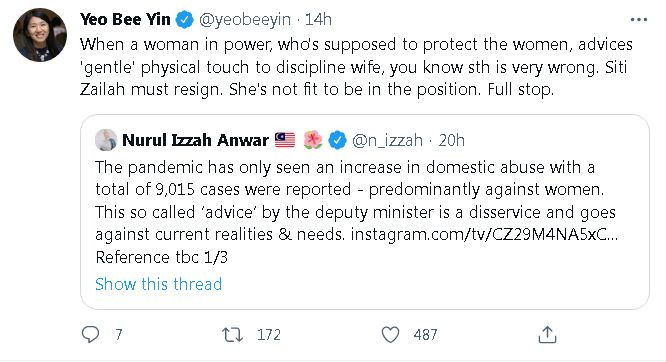
Task: Click the Malaysian flag emoji
Action: pyautogui.click(x=285, y=140)
